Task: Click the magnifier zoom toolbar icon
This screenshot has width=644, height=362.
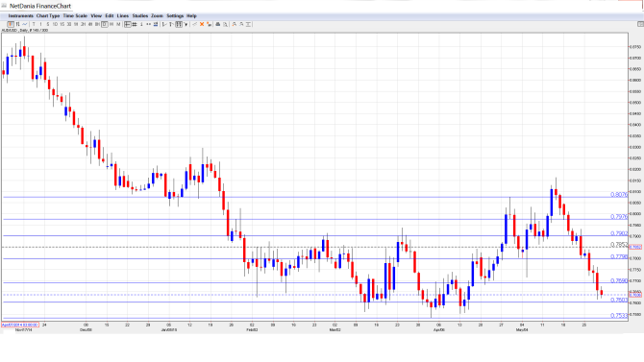Action: pyautogui.click(x=225, y=24)
